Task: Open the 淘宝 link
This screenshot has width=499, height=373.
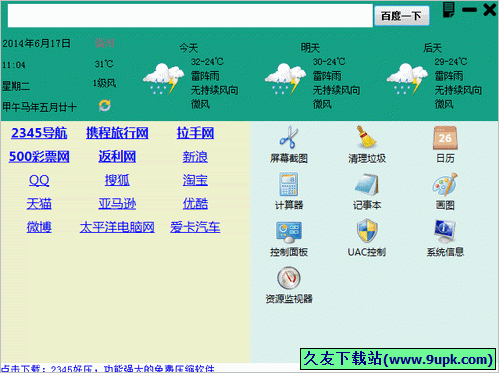Action: 195,180
